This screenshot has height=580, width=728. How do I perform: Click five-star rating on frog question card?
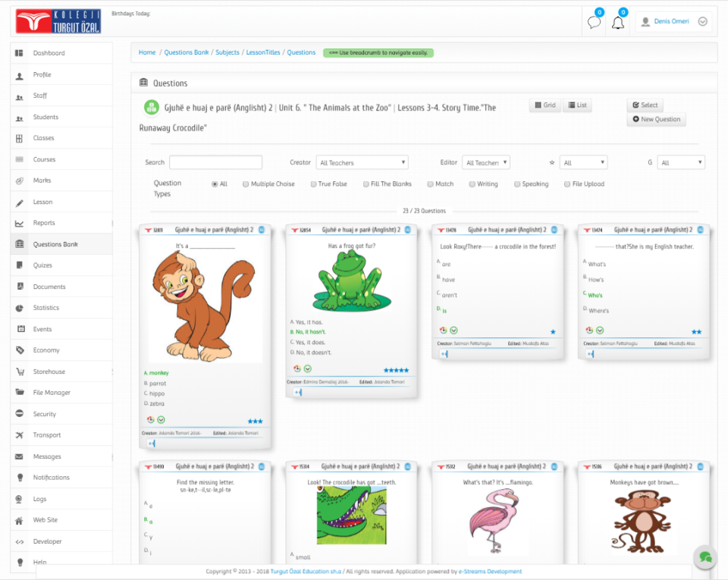click(396, 370)
